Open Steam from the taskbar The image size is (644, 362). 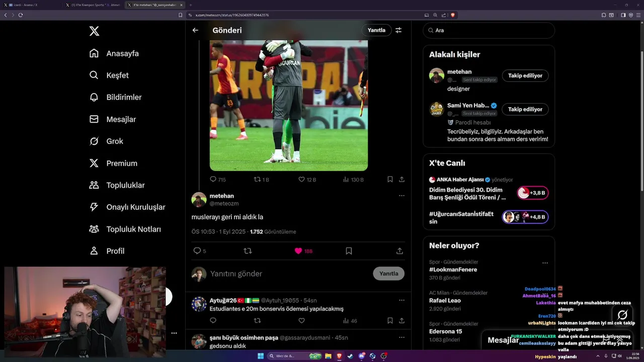tap(350, 356)
